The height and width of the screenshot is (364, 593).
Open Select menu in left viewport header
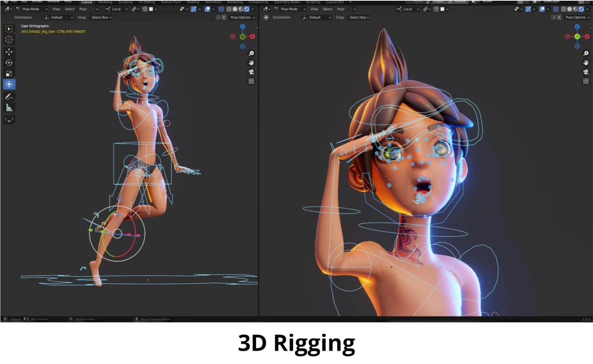[x=69, y=9]
